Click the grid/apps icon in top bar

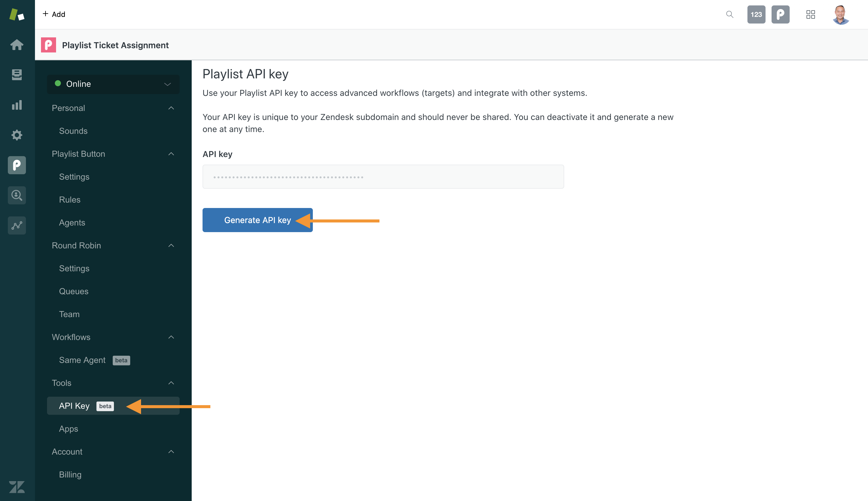811,14
